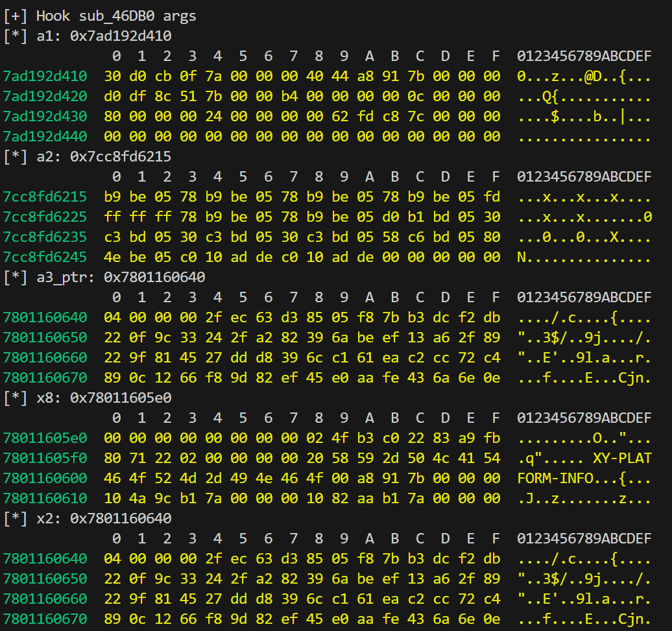Click row address 7801160650 in the a3_ptr dump
Screen dimensions: 672x631
click(x=45, y=338)
